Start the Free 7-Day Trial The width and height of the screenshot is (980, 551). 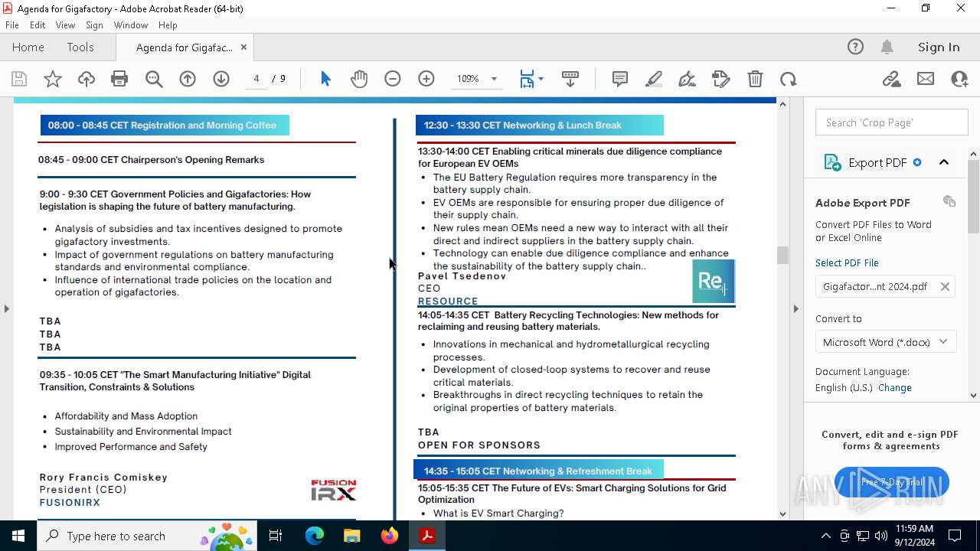tap(892, 482)
